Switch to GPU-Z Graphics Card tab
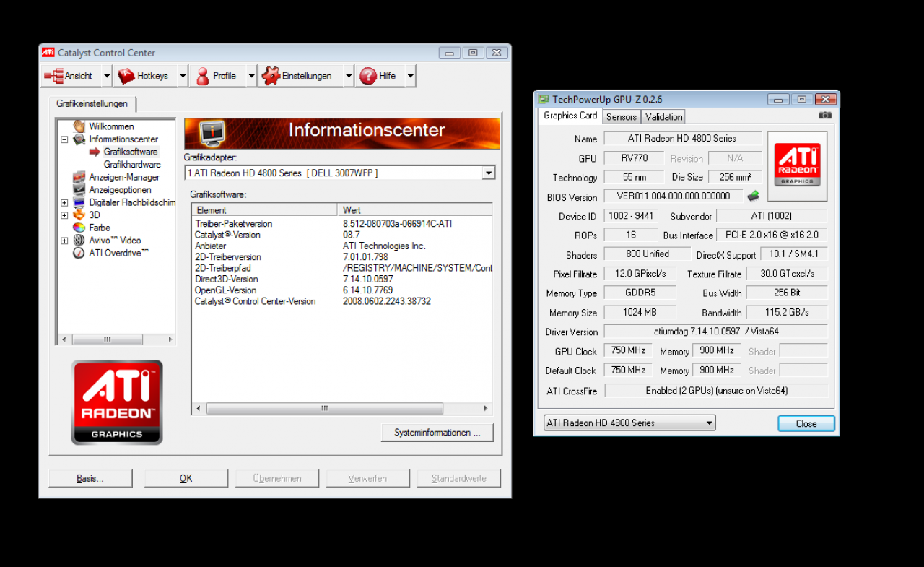This screenshot has height=567, width=924. pos(570,116)
